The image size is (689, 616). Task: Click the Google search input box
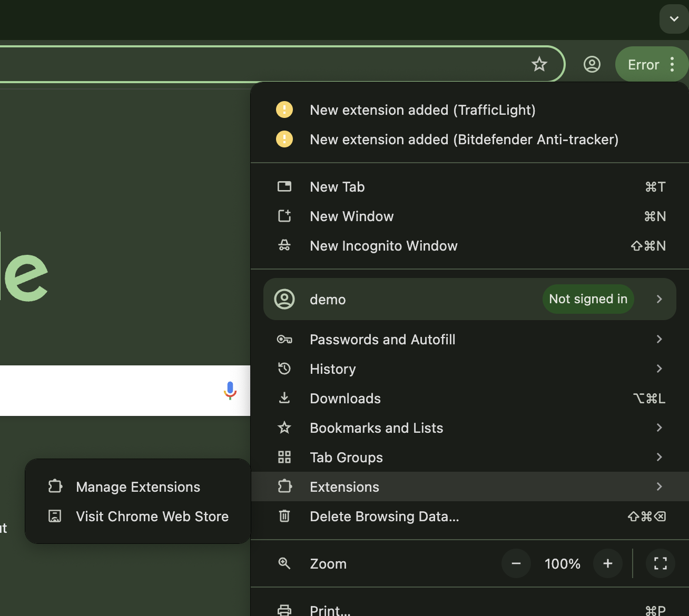tap(125, 391)
